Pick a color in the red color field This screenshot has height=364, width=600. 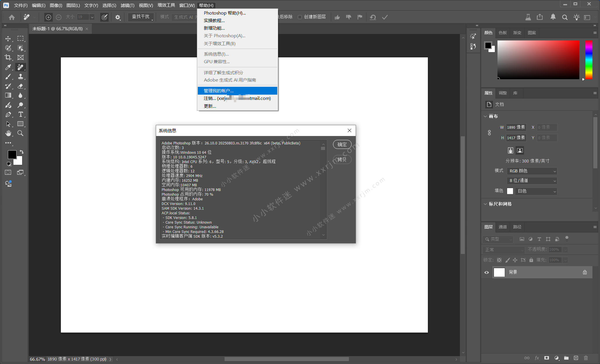[x=538, y=60]
